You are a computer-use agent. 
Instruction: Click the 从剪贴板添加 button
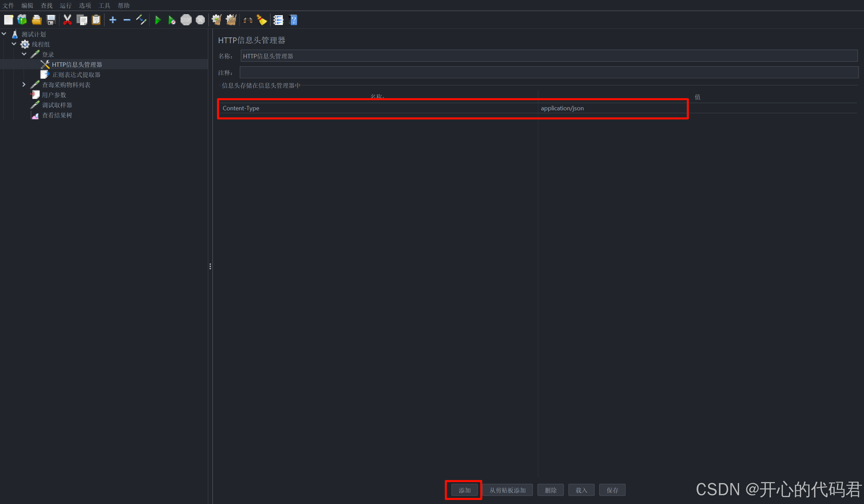(508, 490)
